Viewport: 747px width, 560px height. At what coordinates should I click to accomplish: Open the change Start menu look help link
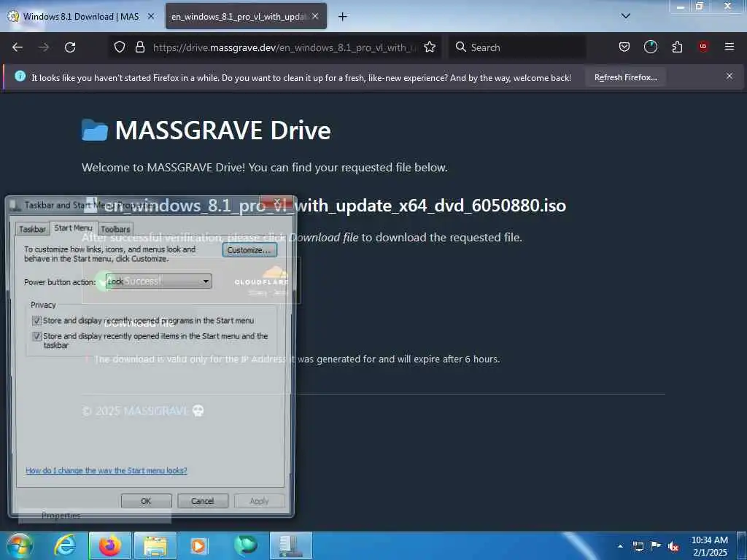coord(107,470)
